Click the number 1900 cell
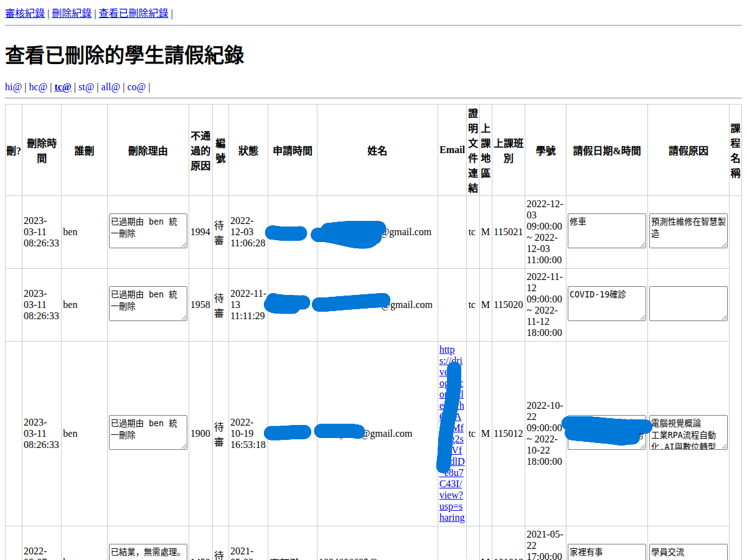 (200, 434)
